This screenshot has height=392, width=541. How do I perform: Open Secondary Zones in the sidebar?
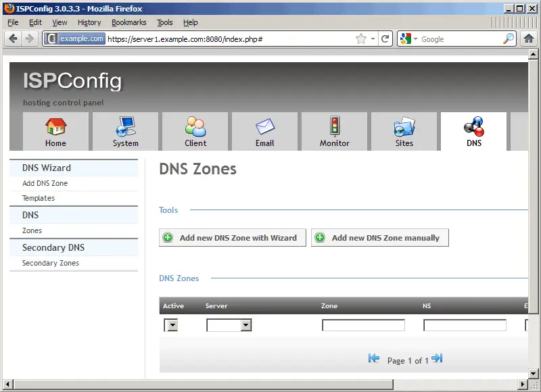point(51,263)
